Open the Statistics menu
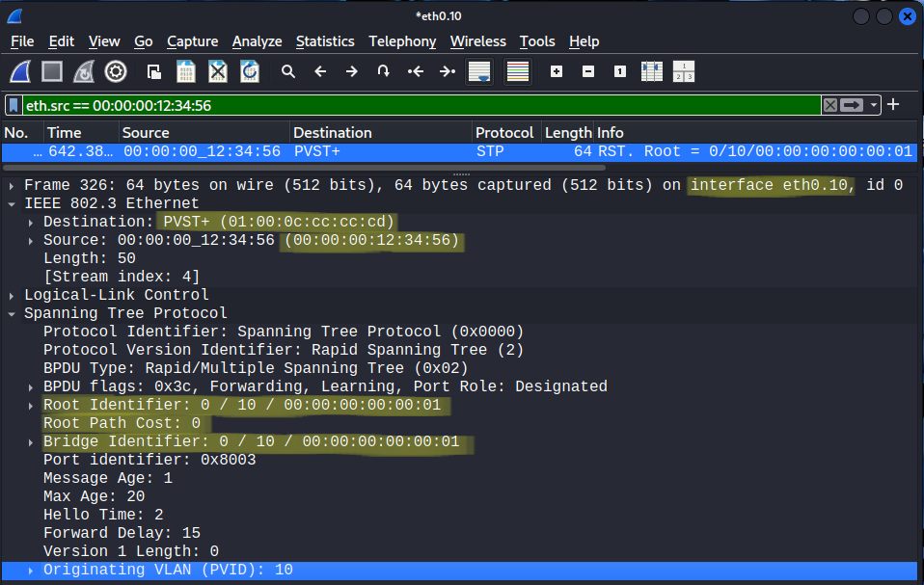 coord(325,41)
